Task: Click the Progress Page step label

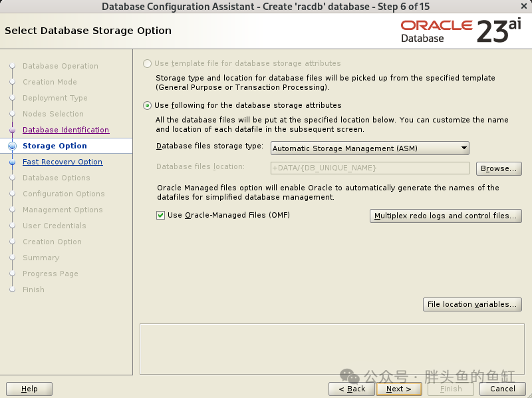Action: (x=51, y=274)
